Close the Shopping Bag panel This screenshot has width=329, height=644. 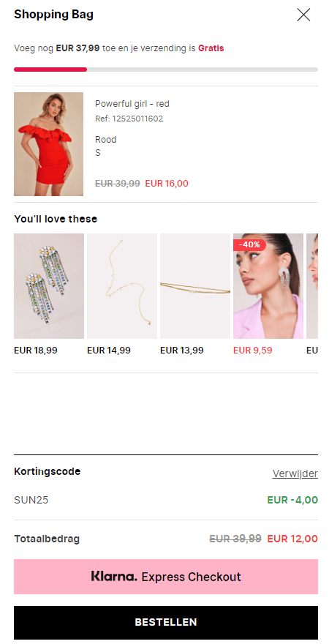coord(303,15)
